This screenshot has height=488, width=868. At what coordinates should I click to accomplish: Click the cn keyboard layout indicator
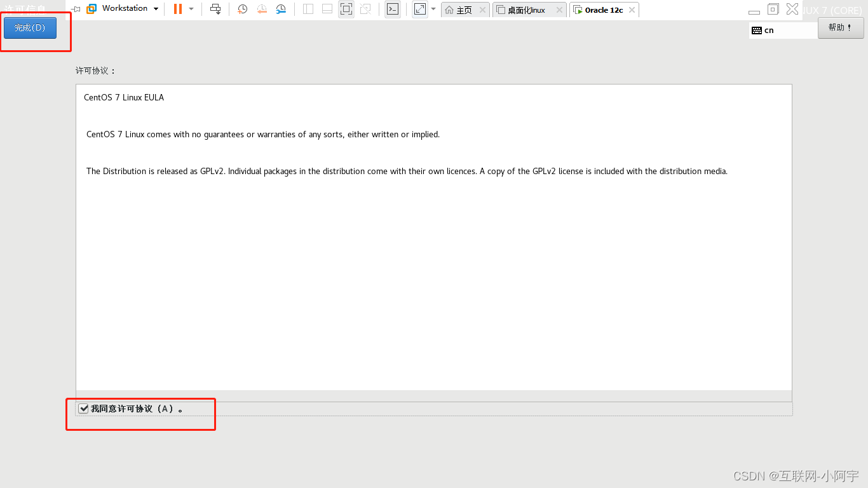(763, 30)
